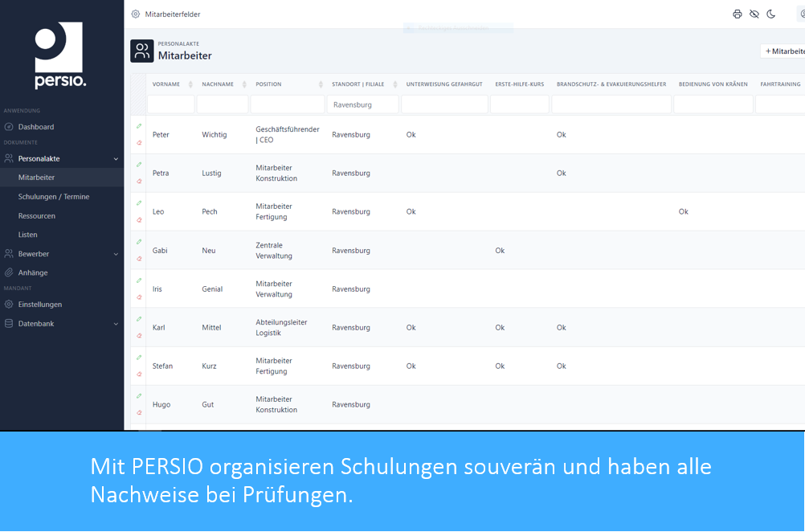Expand the Bewerber sidebar section chevron
The width and height of the screenshot is (805, 532).
[116, 254]
